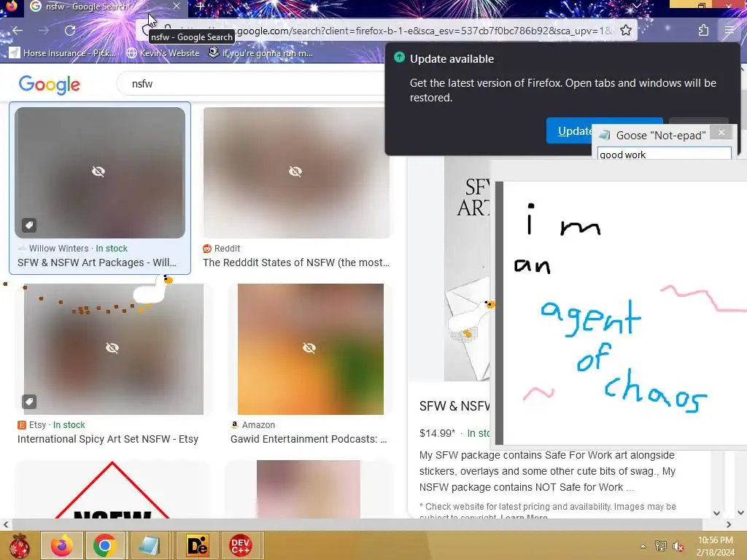Open the yellow De app in taskbar
Viewport: 747px width, 560px height.
(x=197, y=545)
